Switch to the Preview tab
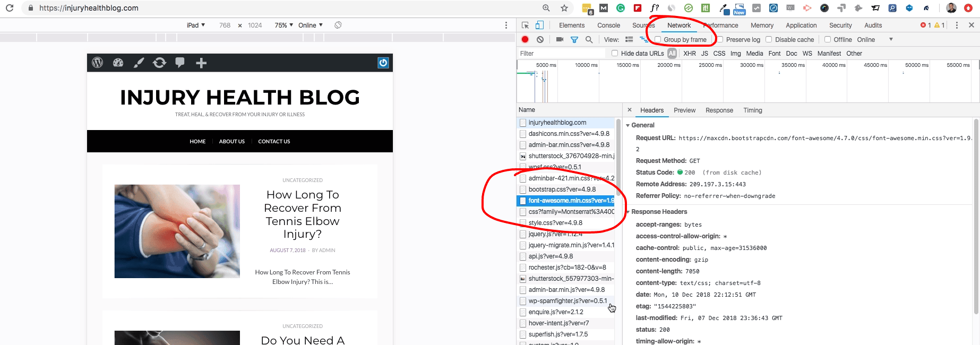 684,110
